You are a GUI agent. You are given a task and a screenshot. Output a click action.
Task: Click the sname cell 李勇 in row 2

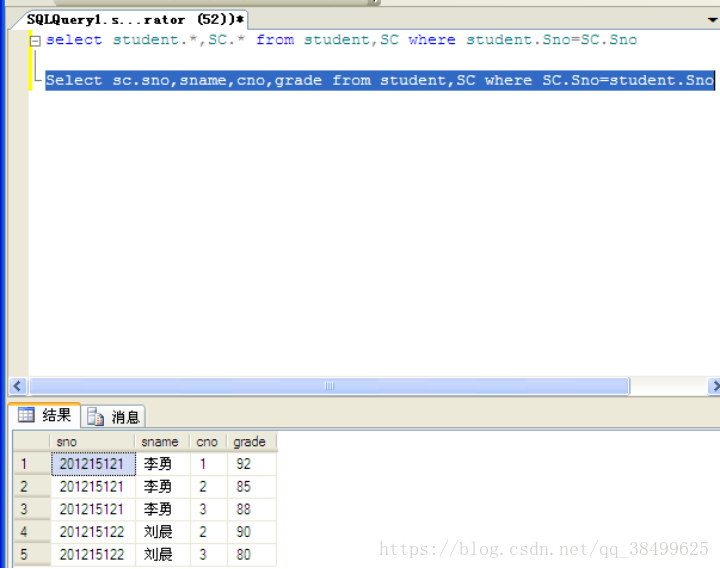click(163, 486)
